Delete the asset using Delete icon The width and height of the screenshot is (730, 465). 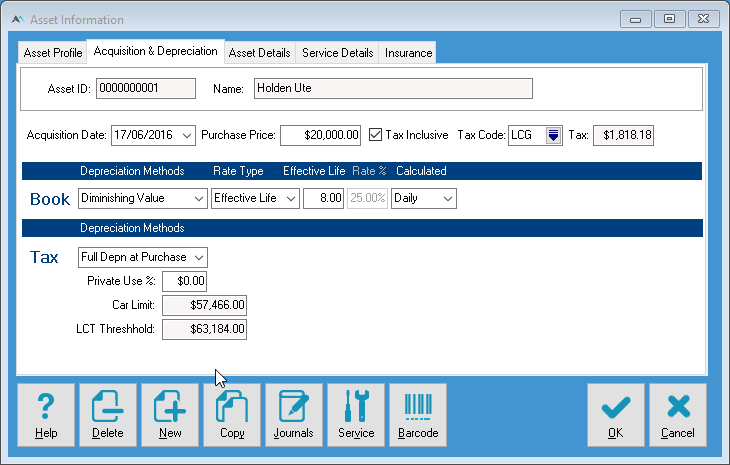108,414
